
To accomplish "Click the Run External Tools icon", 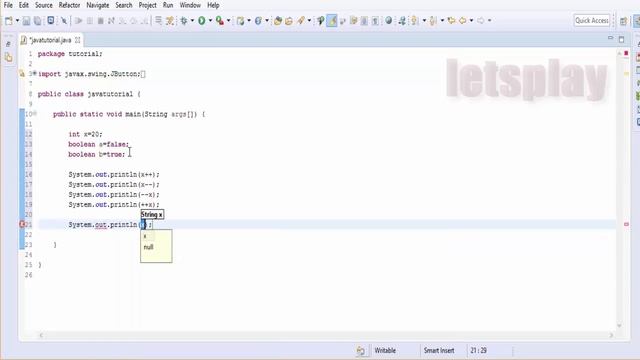I will [220, 21].
